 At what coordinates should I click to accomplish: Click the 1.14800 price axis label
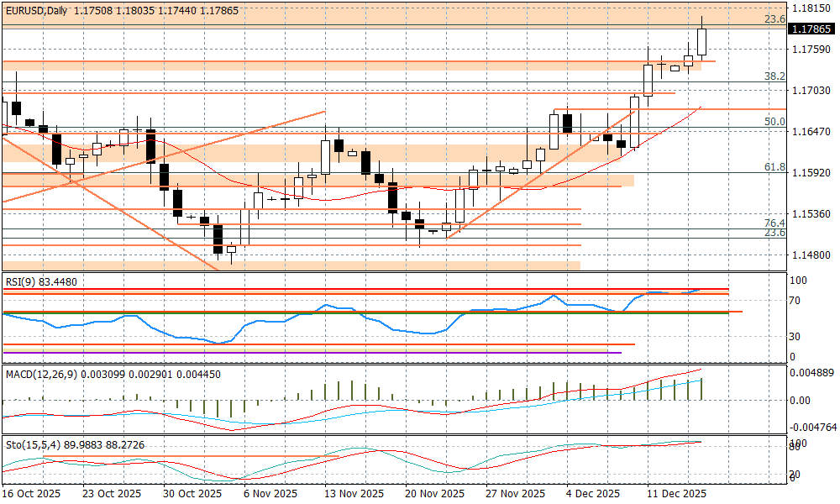[810, 255]
